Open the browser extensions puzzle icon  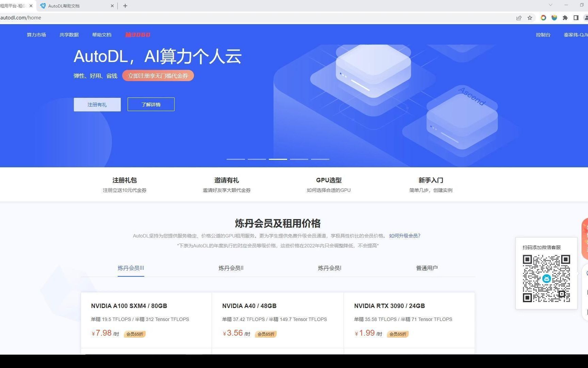[565, 18]
